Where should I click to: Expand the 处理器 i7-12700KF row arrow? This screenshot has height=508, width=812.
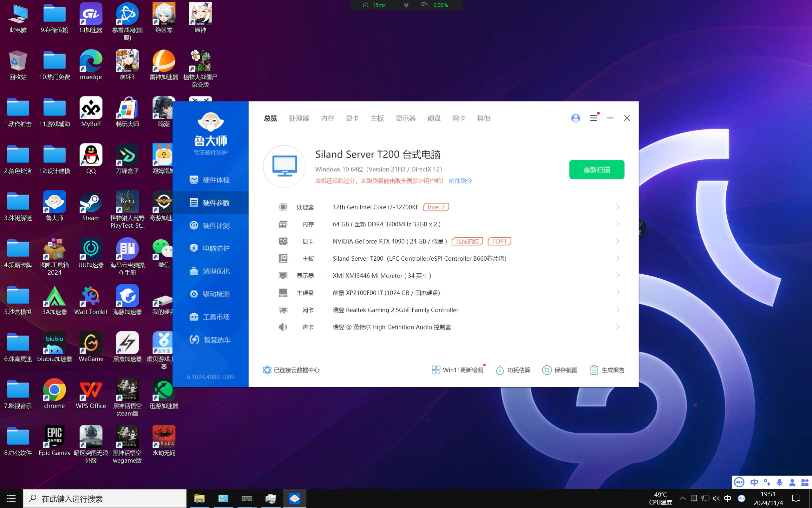coord(618,207)
